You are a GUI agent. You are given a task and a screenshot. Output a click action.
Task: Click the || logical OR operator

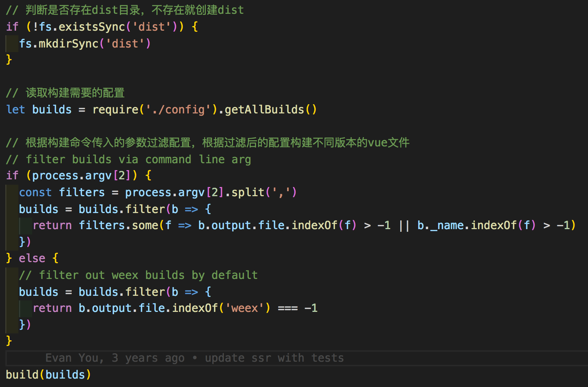pos(404,225)
